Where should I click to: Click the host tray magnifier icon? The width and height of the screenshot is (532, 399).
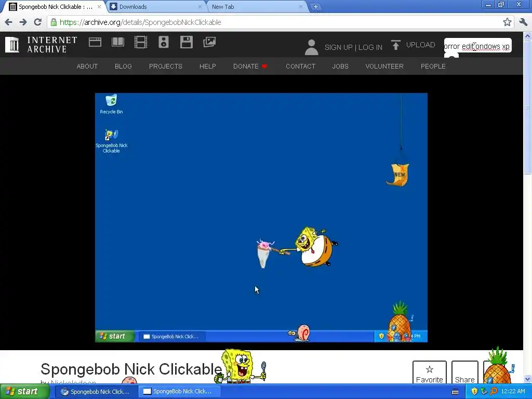pyautogui.click(x=494, y=391)
